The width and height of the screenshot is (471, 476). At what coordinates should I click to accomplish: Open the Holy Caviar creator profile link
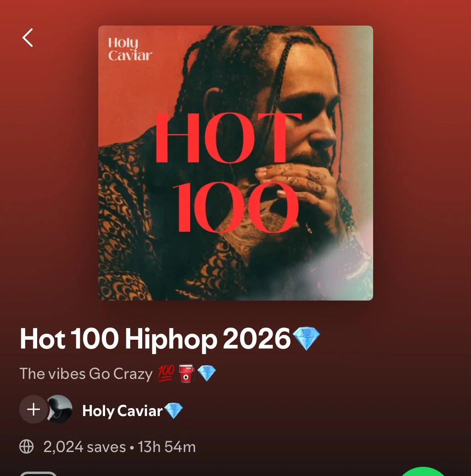click(123, 411)
